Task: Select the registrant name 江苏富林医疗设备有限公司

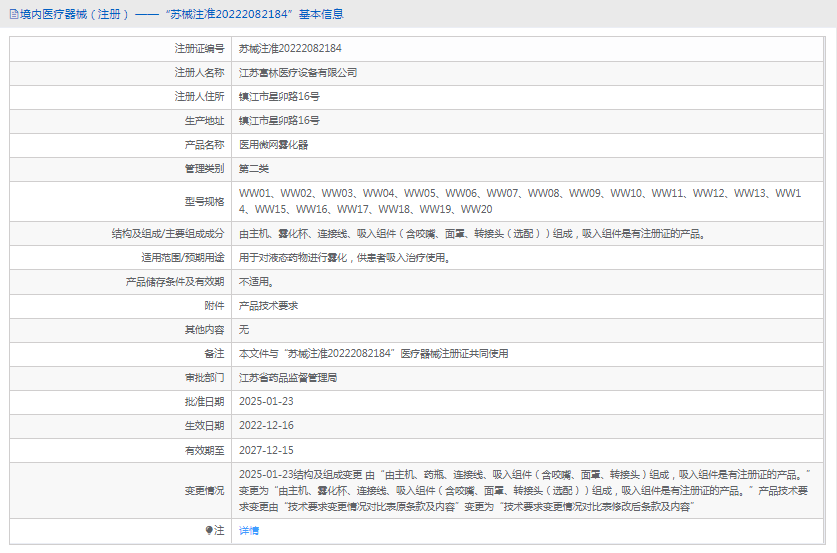Action: pyautogui.click(x=298, y=73)
